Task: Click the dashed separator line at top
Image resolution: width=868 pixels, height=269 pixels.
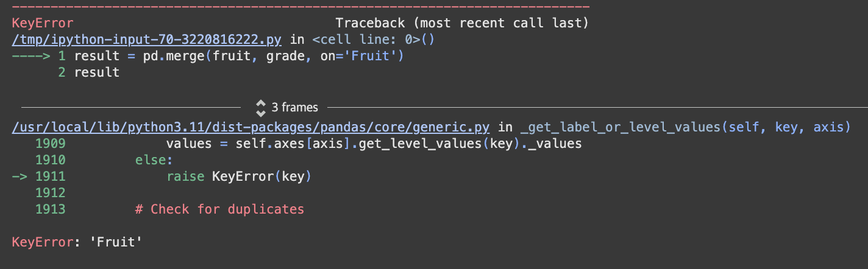Action: coord(301,7)
